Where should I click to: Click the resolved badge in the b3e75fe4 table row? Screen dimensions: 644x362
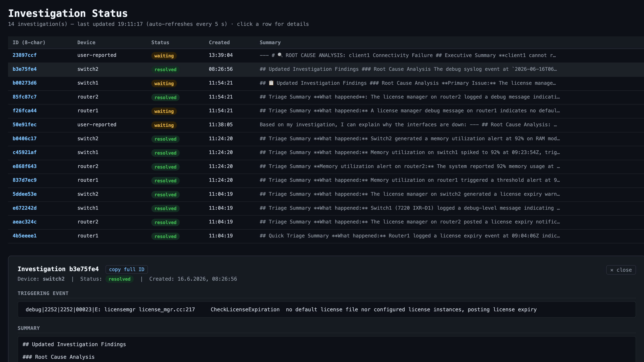(165, 69)
